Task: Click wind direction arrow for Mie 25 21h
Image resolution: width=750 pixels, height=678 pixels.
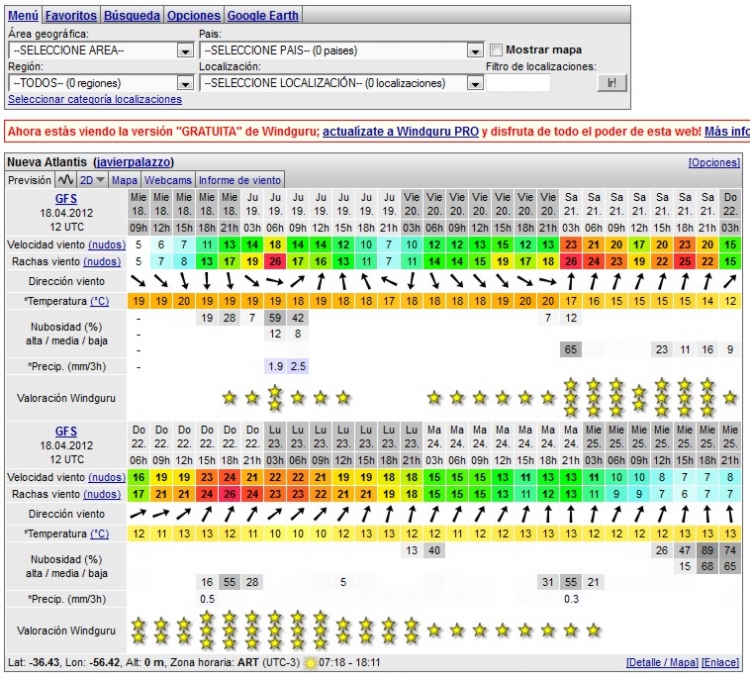Action: pos(730,514)
